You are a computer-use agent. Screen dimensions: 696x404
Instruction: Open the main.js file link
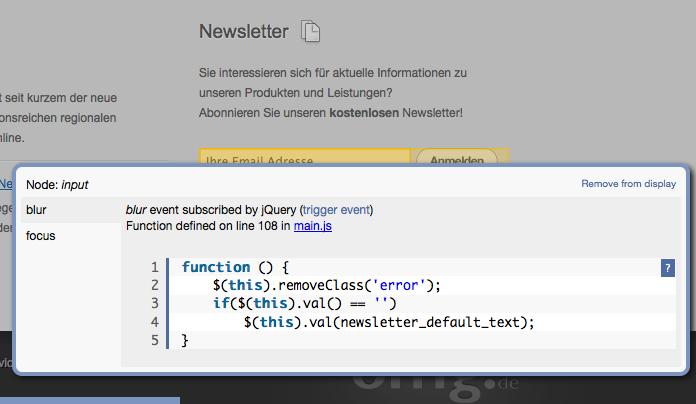pyautogui.click(x=313, y=227)
